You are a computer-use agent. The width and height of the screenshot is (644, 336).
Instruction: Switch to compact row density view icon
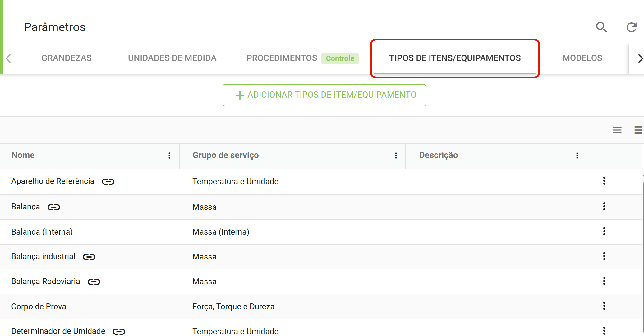[638, 130]
